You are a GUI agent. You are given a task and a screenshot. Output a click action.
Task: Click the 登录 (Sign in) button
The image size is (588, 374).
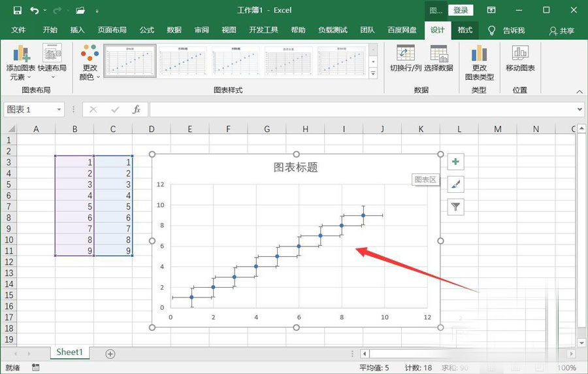461,10
